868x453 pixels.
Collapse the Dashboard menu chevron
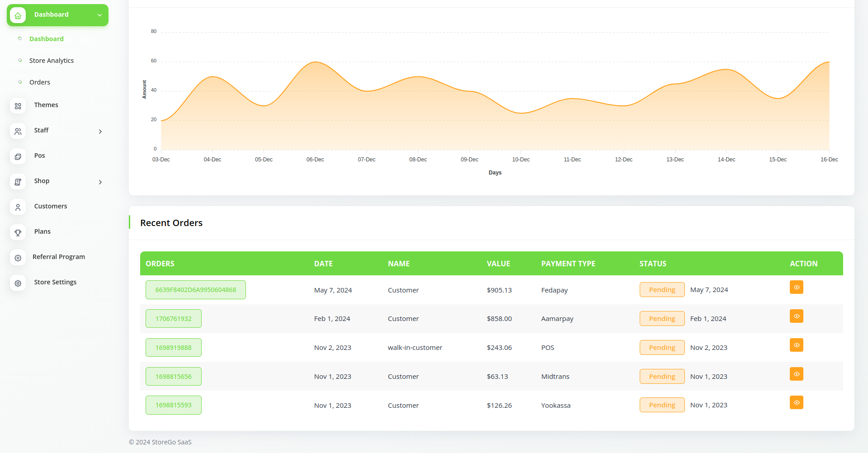pos(99,15)
